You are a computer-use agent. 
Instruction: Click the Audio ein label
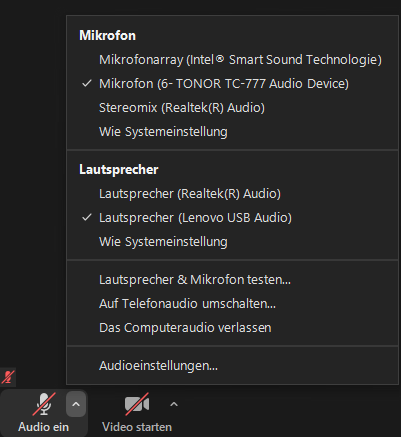(x=44, y=427)
